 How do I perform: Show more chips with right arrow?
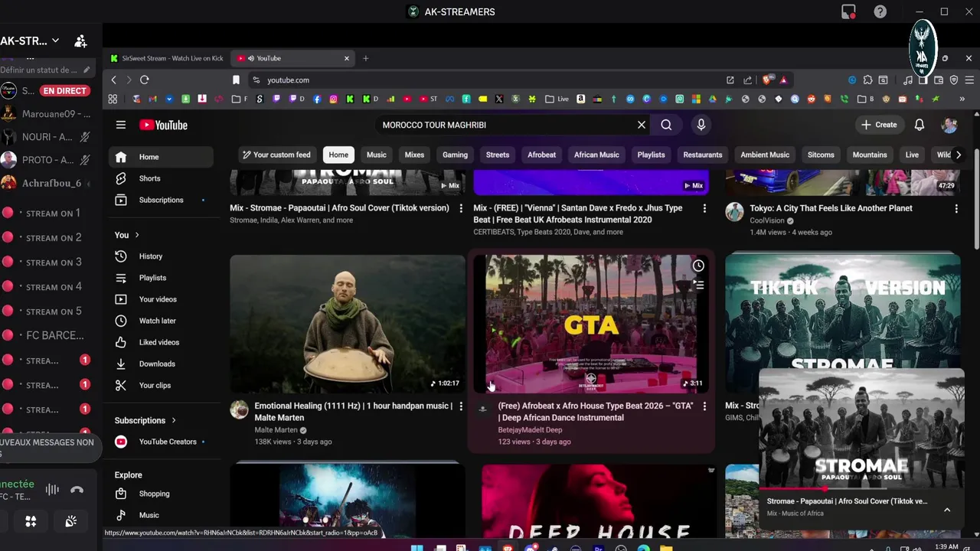pyautogui.click(x=958, y=155)
